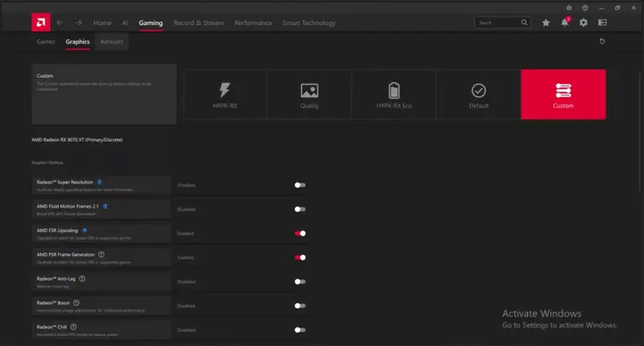Go forward with the right arrow icon
The image size is (644, 346).
pyautogui.click(x=79, y=23)
